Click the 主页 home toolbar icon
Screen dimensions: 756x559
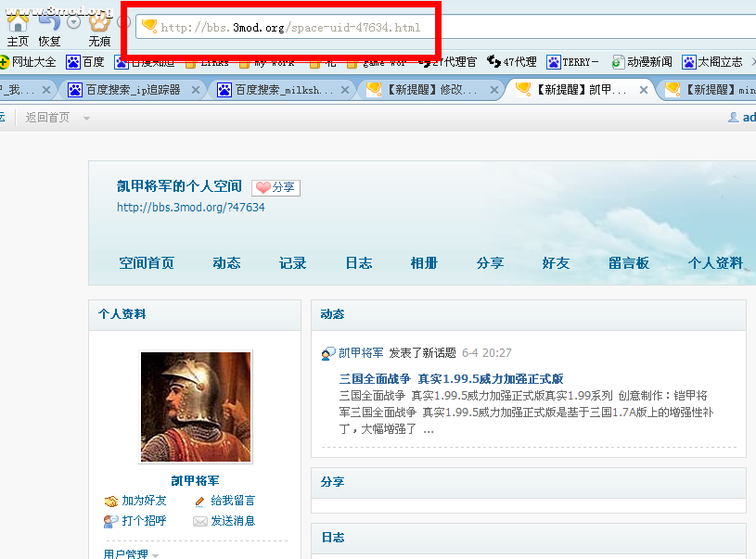pos(17,25)
